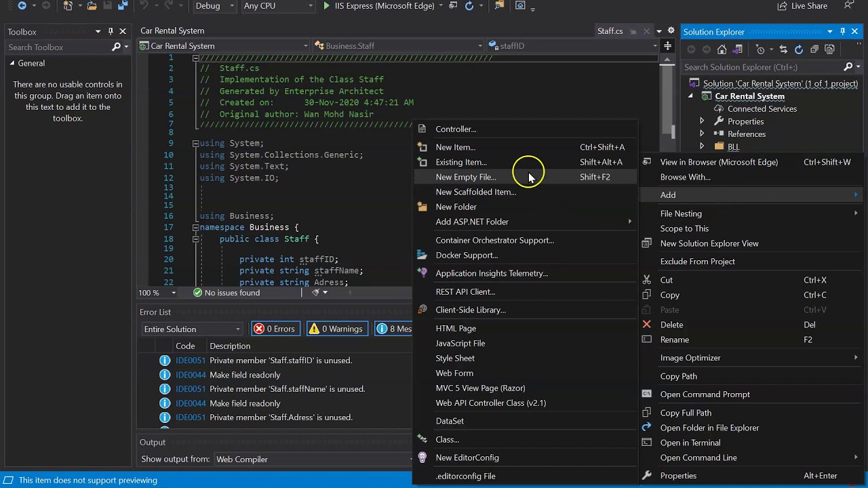Expand the References node in Solution Explorer

pos(702,134)
